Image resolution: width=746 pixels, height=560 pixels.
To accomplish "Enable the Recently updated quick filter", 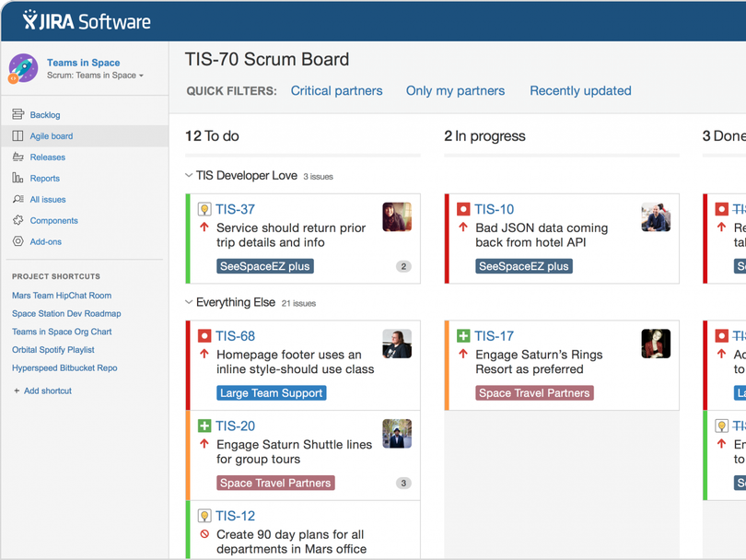I will tap(580, 91).
